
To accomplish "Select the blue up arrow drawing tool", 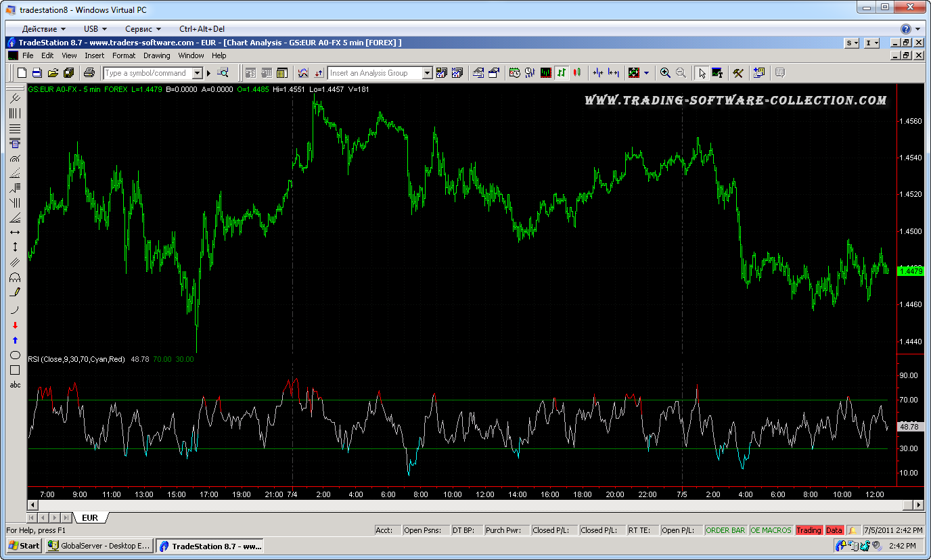I will point(15,340).
